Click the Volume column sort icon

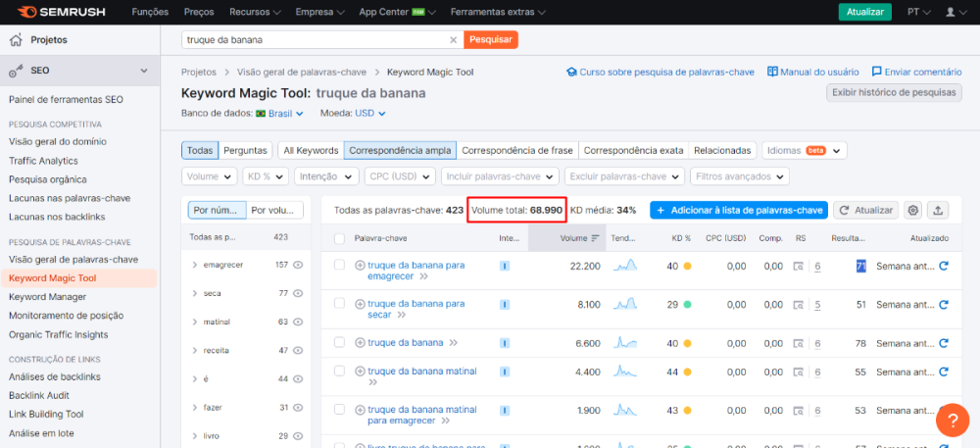point(595,238)
